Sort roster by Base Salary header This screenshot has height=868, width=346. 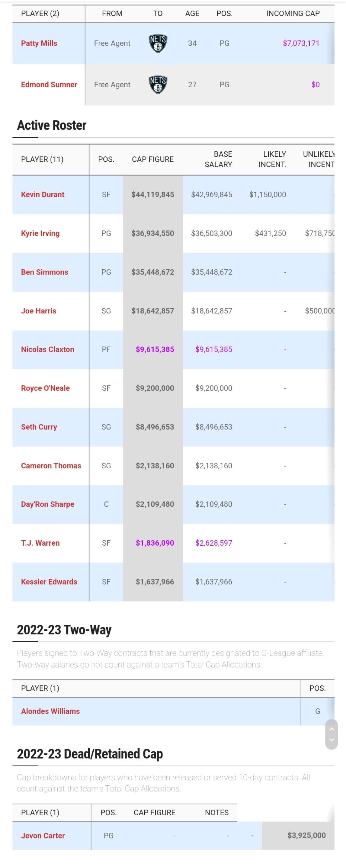(x=218, y=159)
